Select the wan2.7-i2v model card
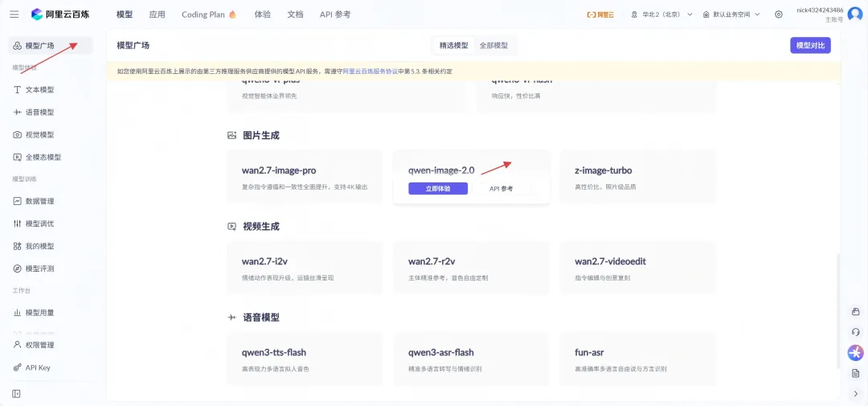Screen dimensions: 868x406 305,268
